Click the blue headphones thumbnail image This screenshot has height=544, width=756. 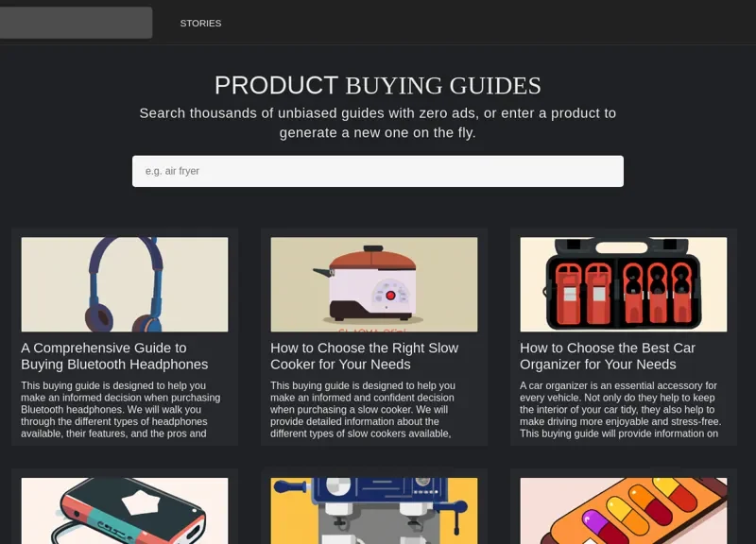tap(124, 284)
